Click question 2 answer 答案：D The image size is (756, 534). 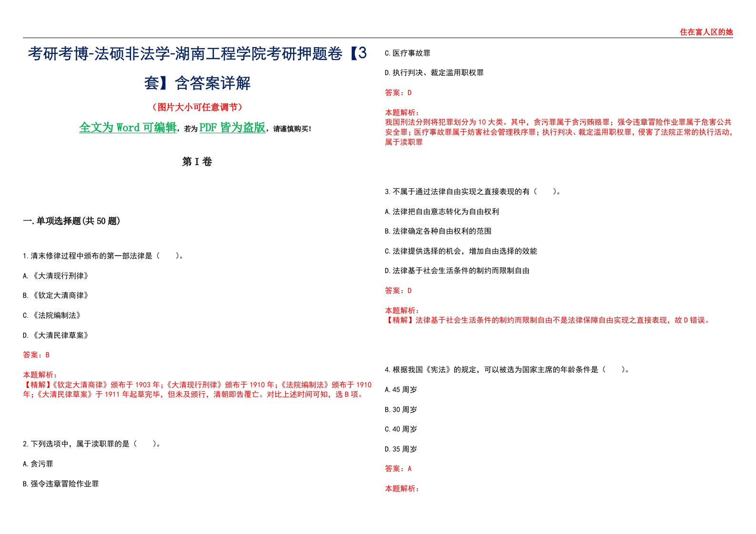click(x=398, y=92)
